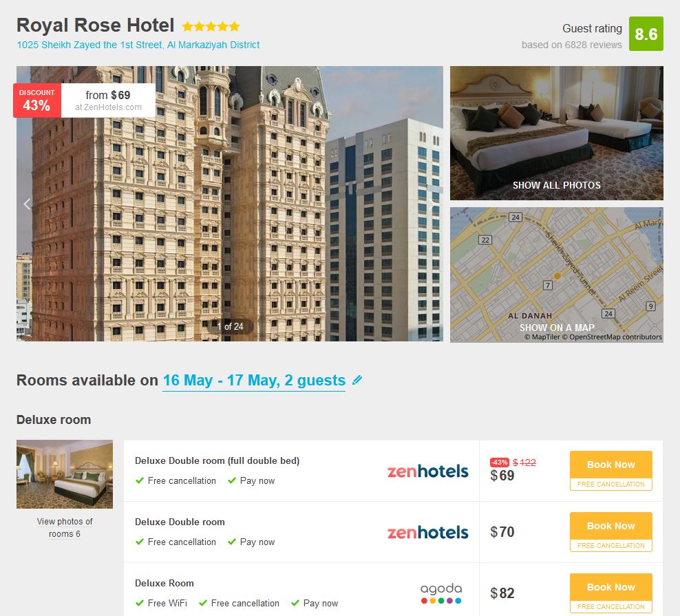
Task: Click the pencil edit dates icon
Action: tap(357, 380)
